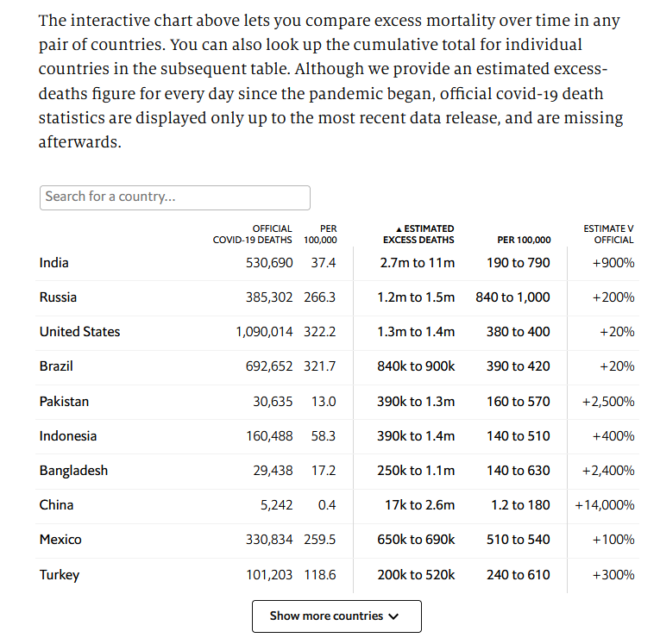Select China in the table
This screenshot has height=644, width=660.
click(56, 505)
